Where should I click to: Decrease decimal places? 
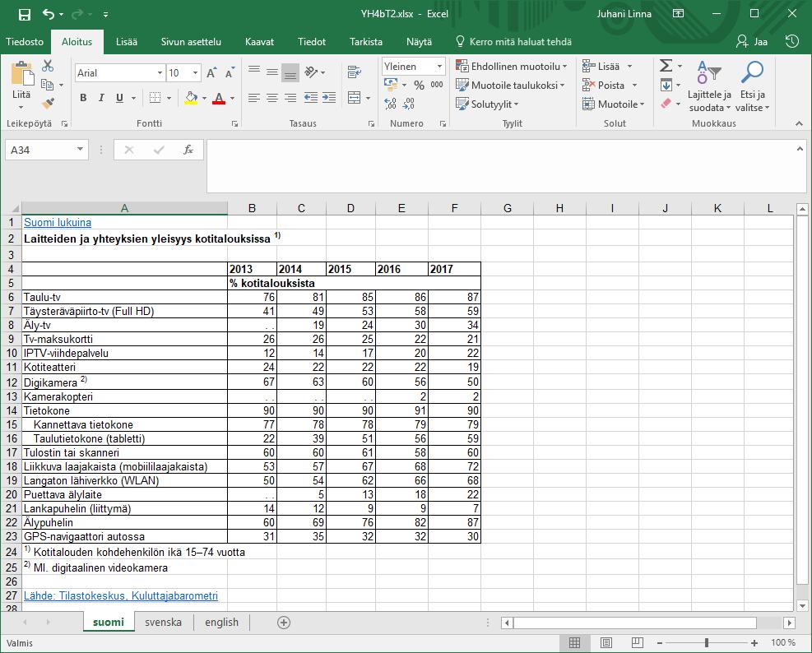[409, 104]
